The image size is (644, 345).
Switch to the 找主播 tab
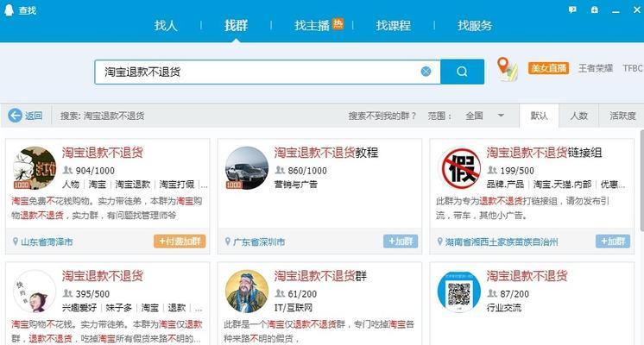(x=312, y=26)
